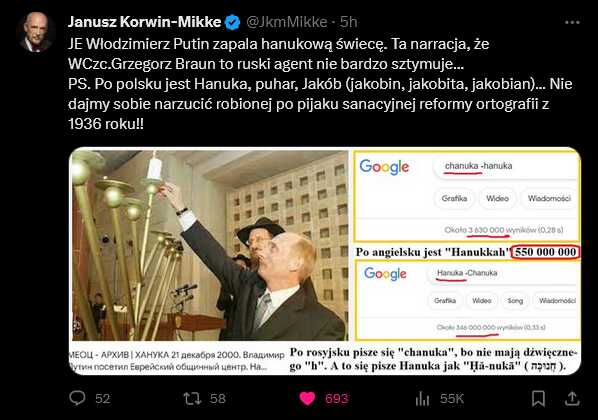
Task: Click the chanuka -hanuka search field
Action: (x=505, y=166)
